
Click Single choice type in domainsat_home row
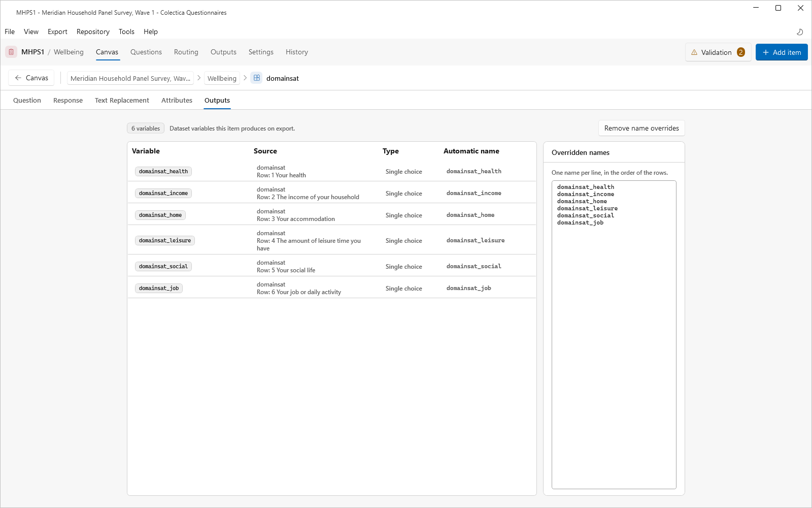(x=404, y=215)
